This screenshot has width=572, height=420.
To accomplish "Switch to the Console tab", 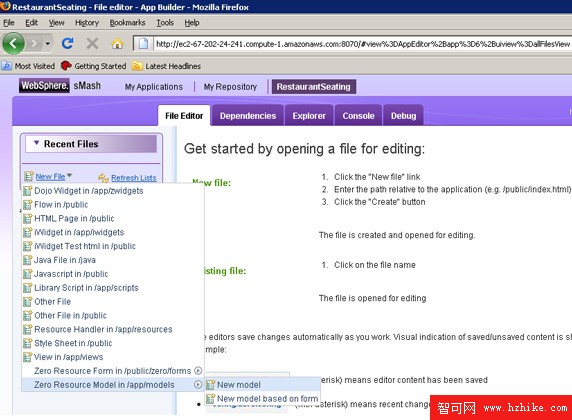I will (358, 116).
